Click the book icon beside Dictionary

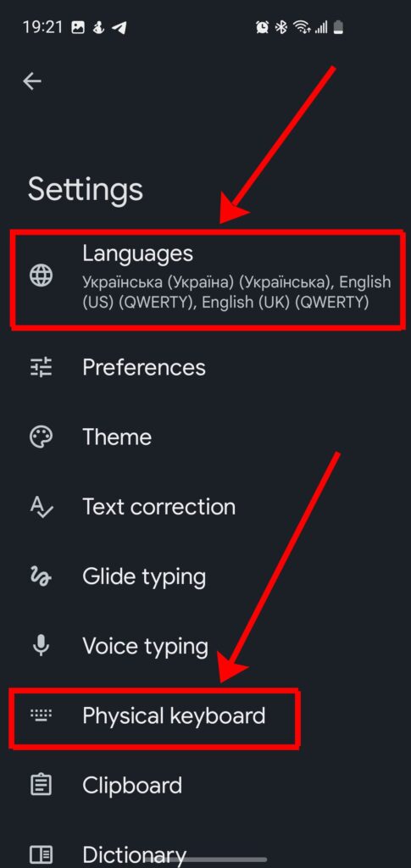41,853
